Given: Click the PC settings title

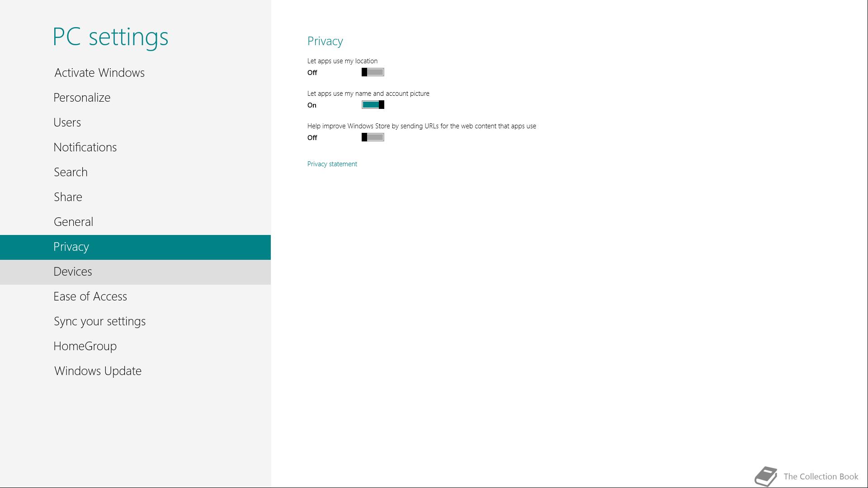Looking at the screenshot, I should click(110, 37).
